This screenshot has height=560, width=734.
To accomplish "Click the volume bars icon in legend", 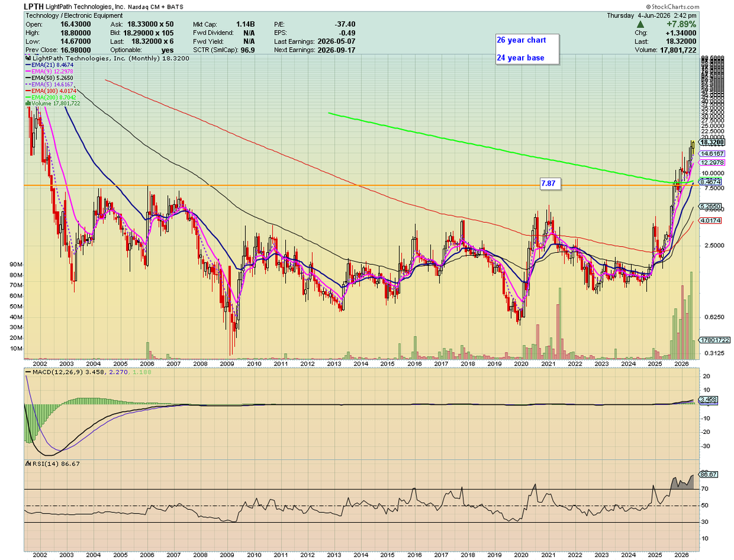I will [28, 103].
